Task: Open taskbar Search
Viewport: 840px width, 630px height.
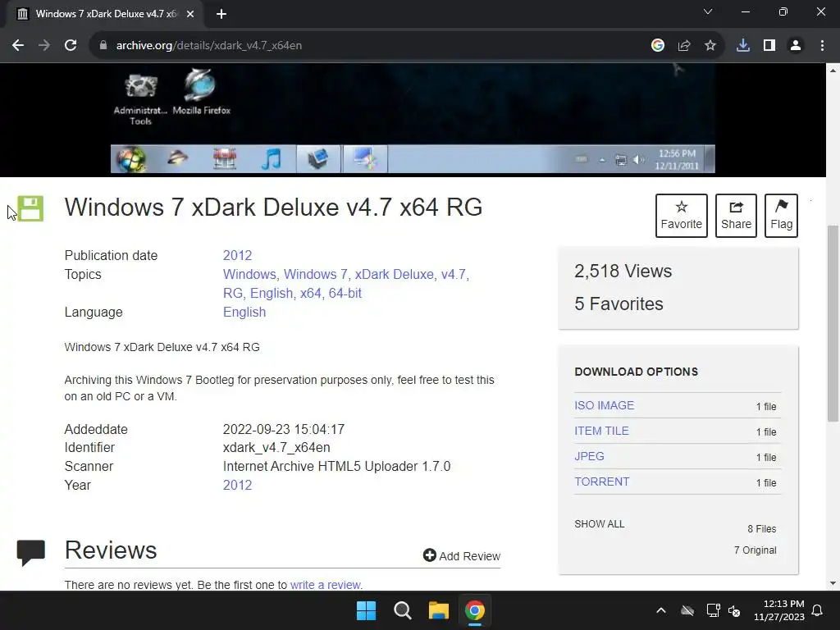Action: (402, 610)
